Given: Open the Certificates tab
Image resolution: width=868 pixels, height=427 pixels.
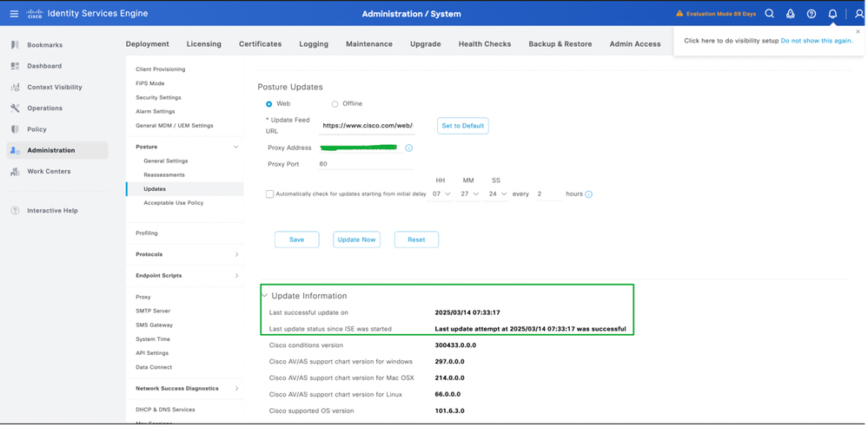Looking at the screenshot, I should pos(260,43).
